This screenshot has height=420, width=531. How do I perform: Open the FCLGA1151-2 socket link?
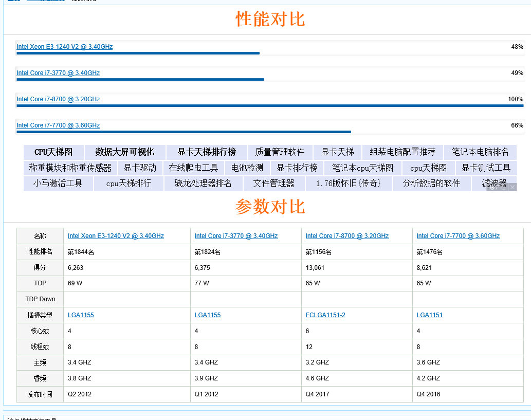325,315
